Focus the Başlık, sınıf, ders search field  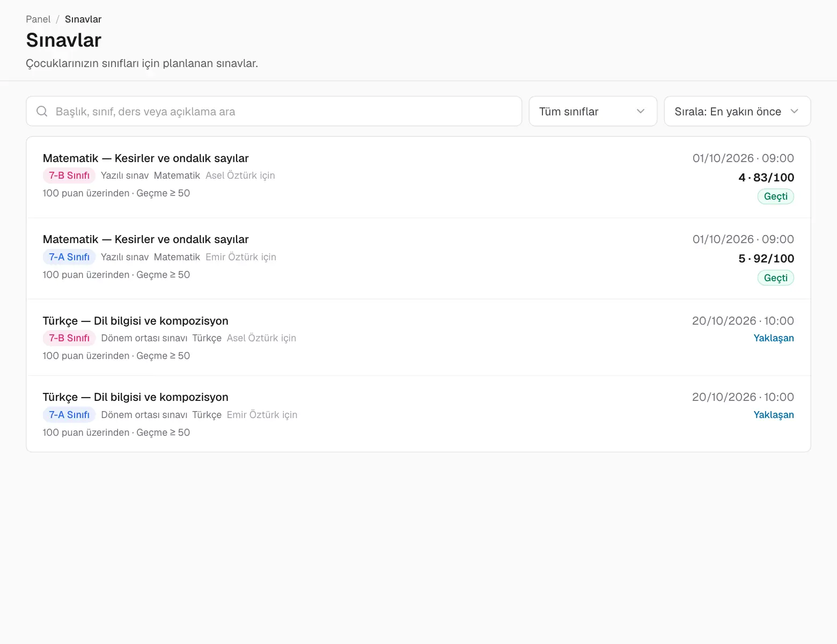tap(274, 112)
